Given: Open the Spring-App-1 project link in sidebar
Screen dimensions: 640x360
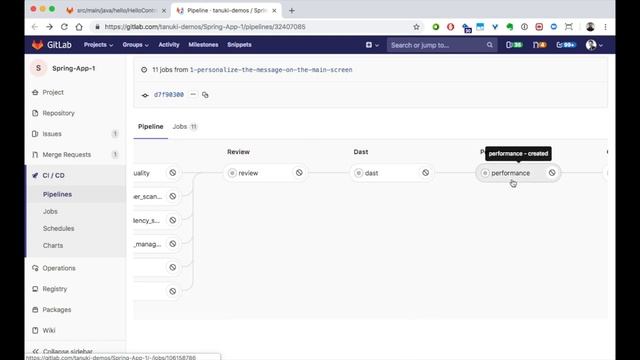Looking at the screenshot, I should tap(73, 68).
